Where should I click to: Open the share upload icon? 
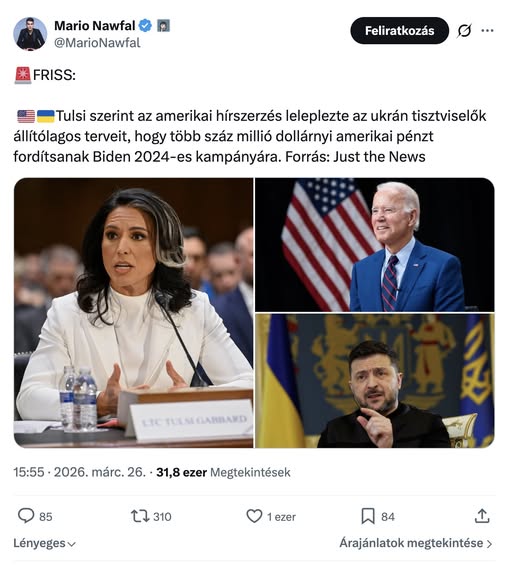click(482, 516)
